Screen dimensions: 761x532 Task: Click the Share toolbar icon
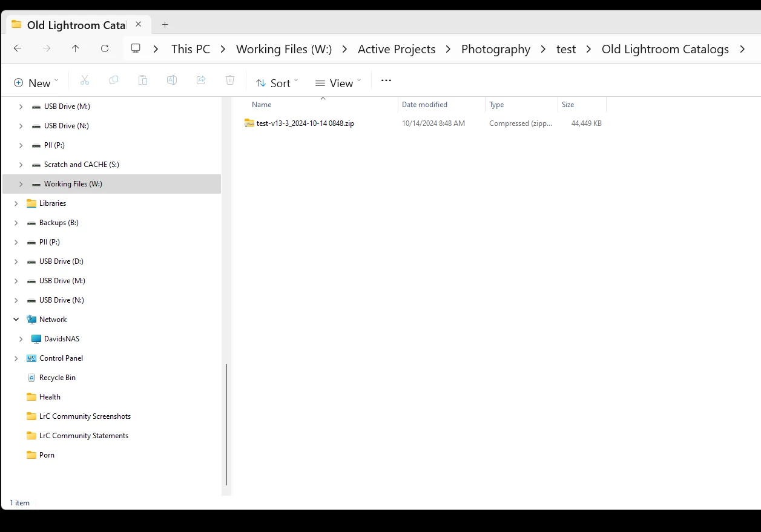(x=201, y=80)
